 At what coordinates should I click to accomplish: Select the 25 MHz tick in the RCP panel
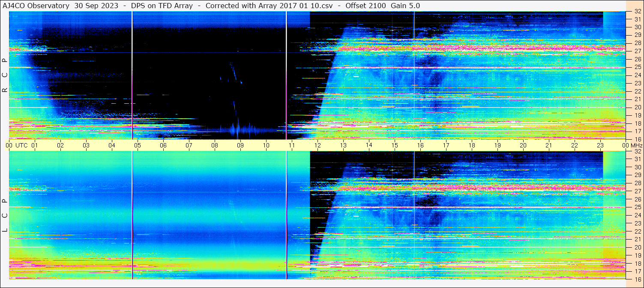coord(637,67)
